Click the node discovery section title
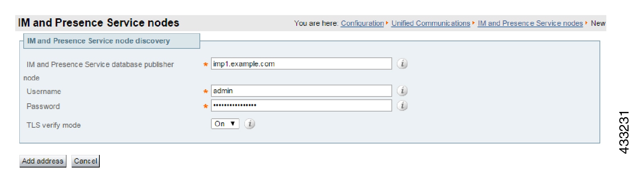The height and width of the screenshot is (184, 644). point(99,41)
